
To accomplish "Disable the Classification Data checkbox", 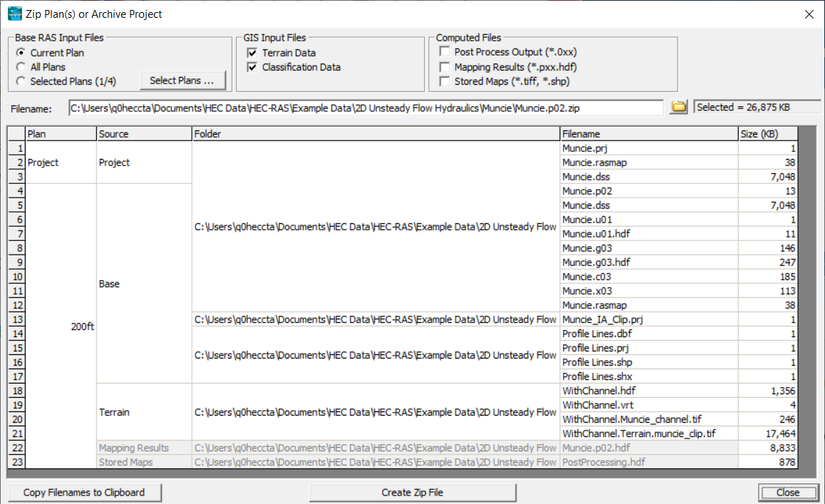I will pyautogui.click(x=252, y=67).
